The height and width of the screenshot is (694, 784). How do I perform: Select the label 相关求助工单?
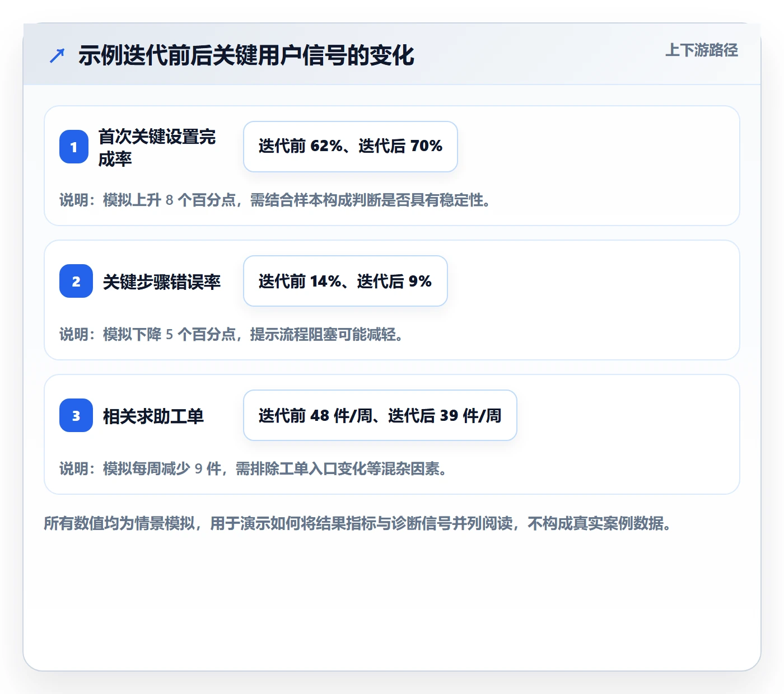point(153,416)
